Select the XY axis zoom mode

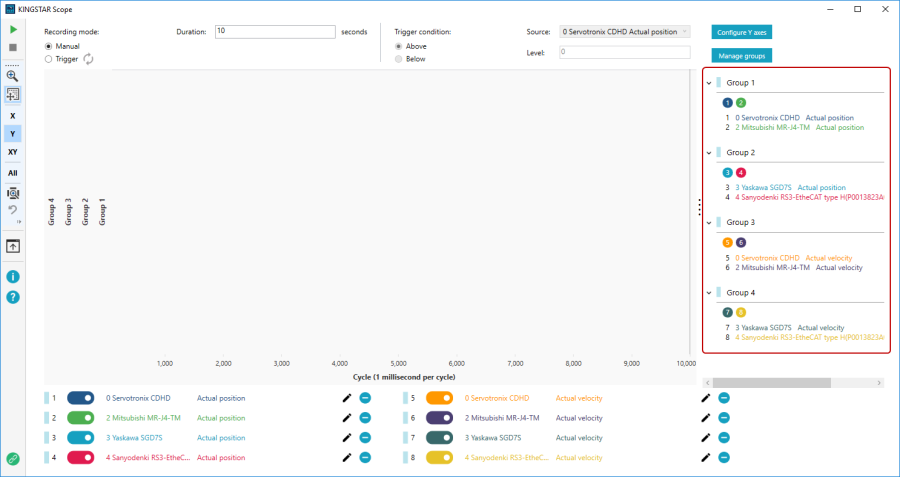13,152
